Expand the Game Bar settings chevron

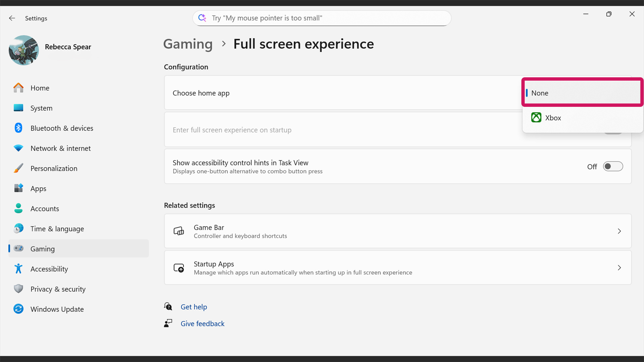[619, 231]
